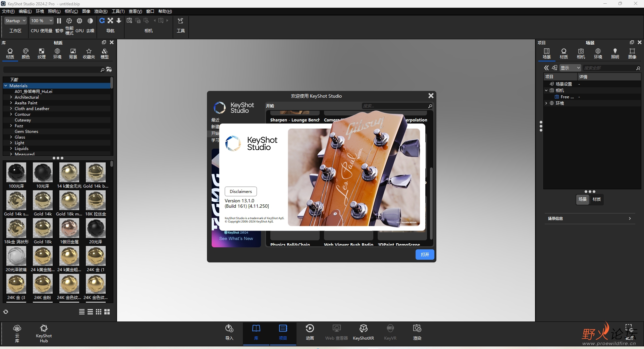Open project Lighting tab
Image resolution: width=644 pixels, height=349 pixels.
615,54
